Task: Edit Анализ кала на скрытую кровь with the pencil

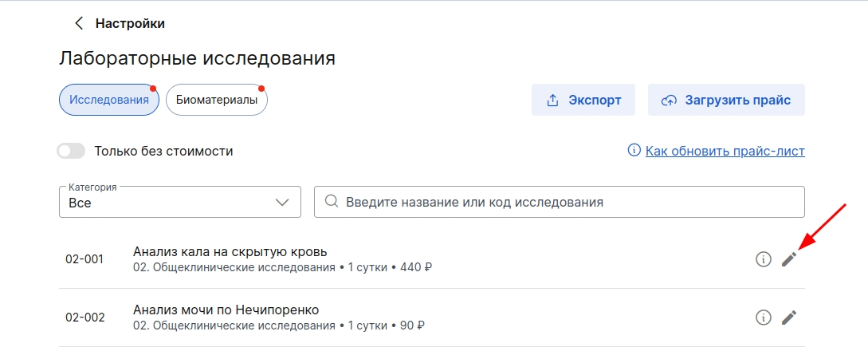Action: [789, 258]
